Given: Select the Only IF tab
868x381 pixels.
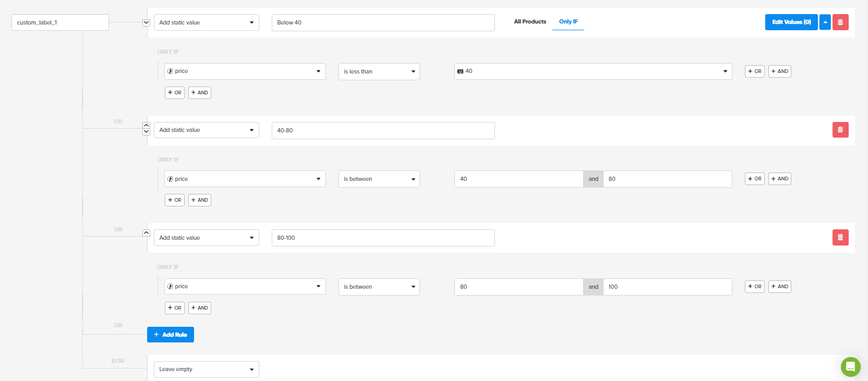Looking at the screenshot, I should click(x=568, y=22).
